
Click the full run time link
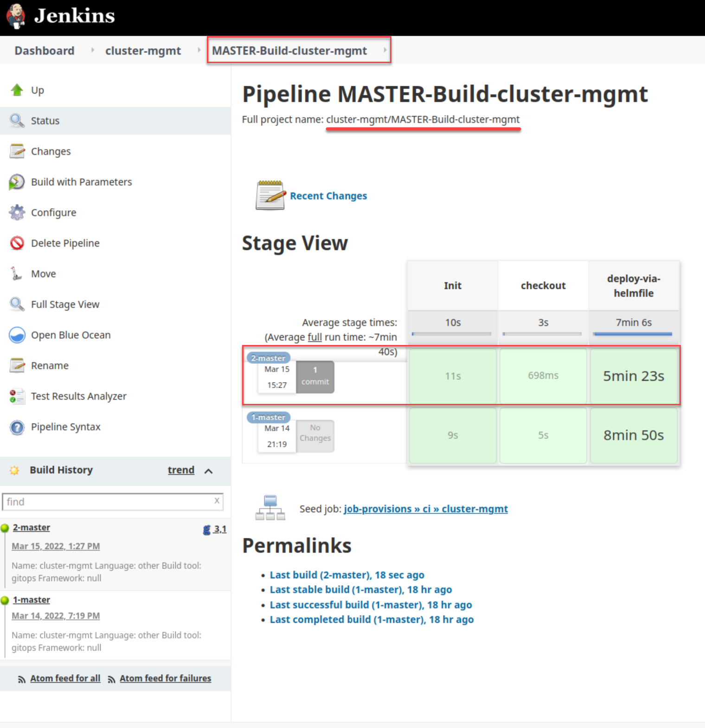click(x=314, y=337)
